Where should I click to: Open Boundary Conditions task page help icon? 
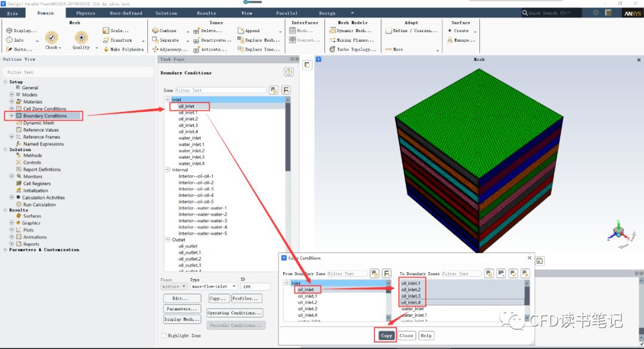(289, 72)
